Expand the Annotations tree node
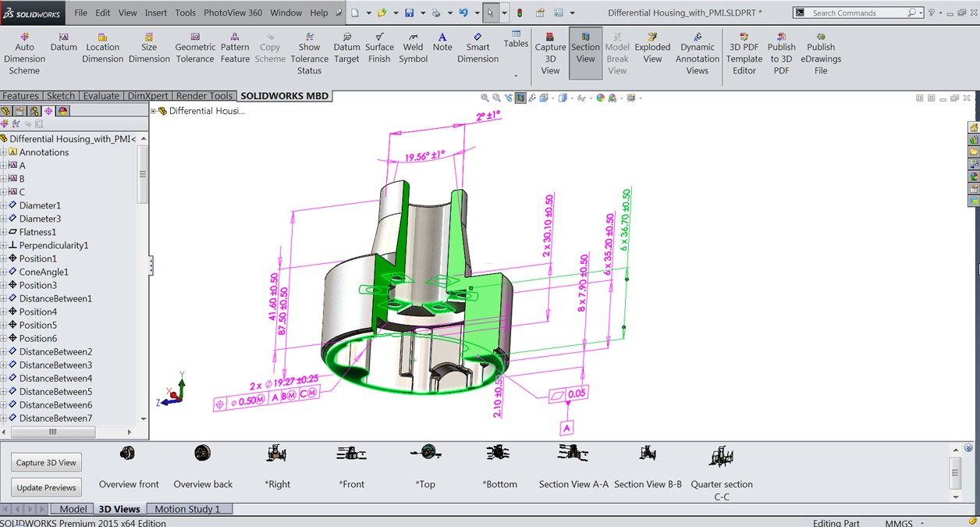Viewport: 980px width, 527px height. point(4,152)
